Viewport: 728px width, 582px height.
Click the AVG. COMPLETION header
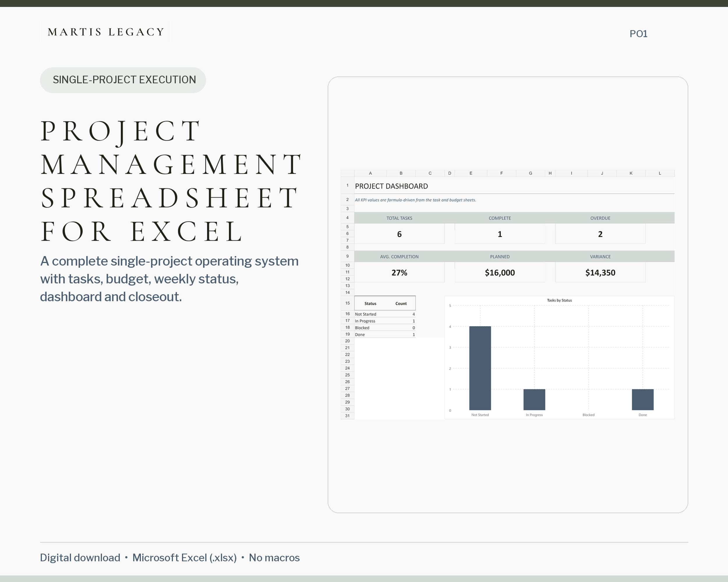click(399, 257)
